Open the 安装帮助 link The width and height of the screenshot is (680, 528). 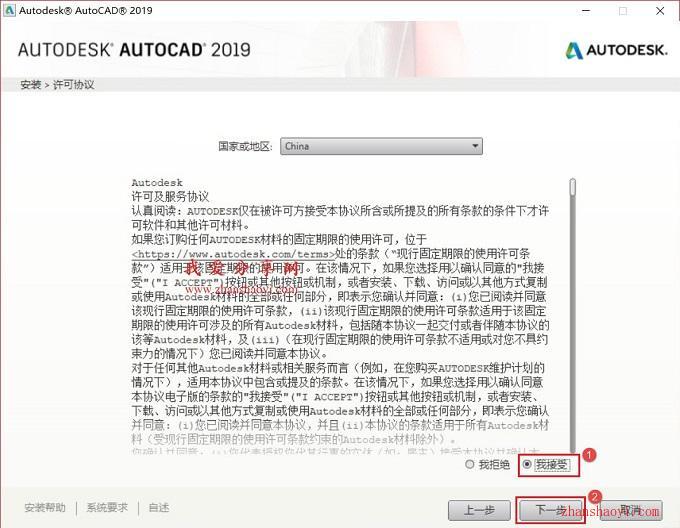[45, 508]
